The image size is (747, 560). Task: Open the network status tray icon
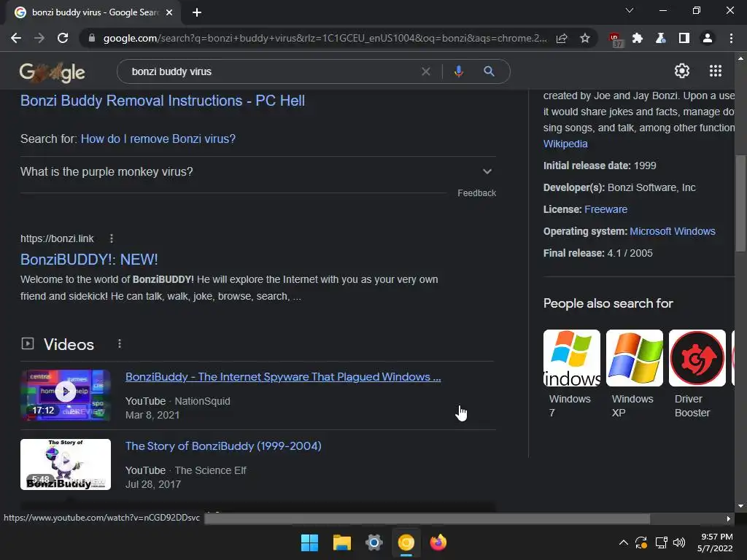(x=661, y=542)
